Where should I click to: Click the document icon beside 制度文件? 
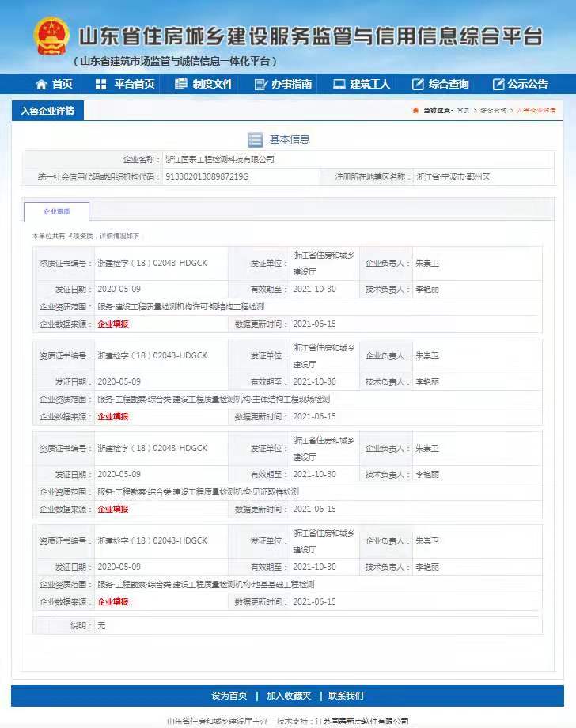pos(180,84)
